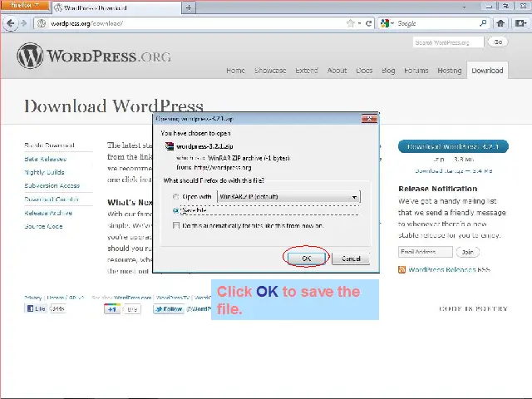Click the Facebook Like button
This screenshot has height=399, width=532.
(x=36, y=308)
